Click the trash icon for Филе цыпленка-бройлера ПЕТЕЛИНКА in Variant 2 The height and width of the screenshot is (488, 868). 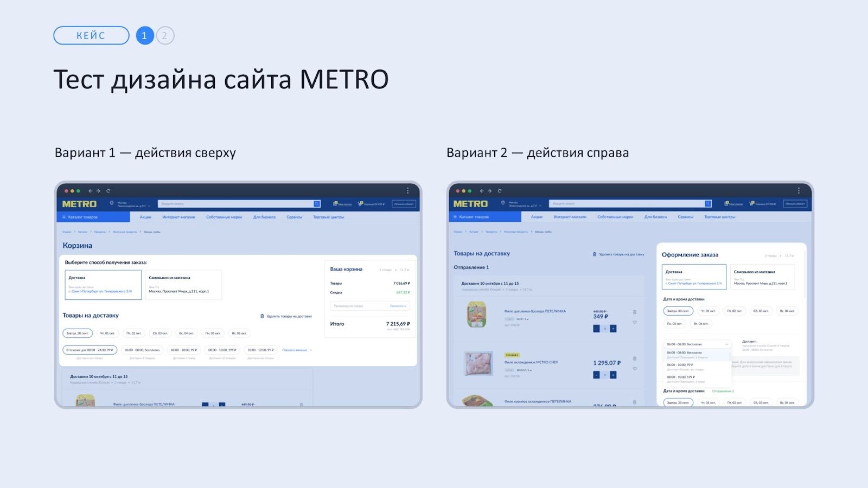(635, 312)
